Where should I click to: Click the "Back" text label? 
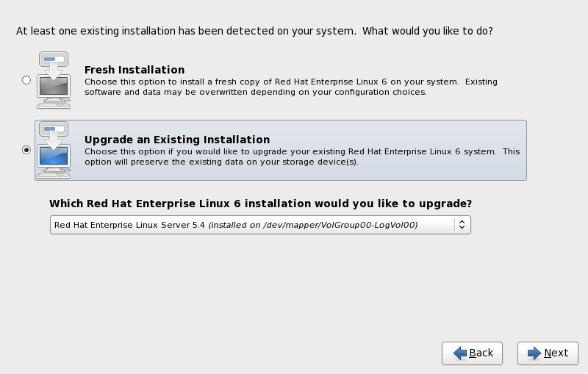[x=481, y=353]
